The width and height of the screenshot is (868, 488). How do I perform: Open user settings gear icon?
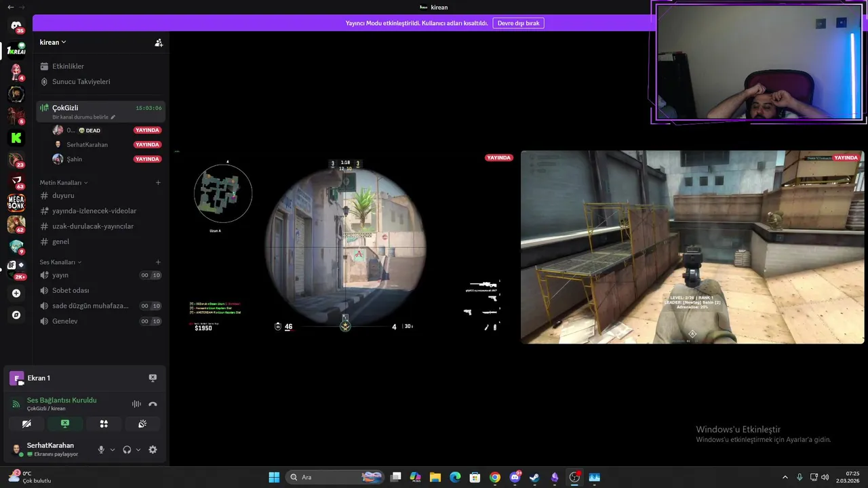(153, 449)
